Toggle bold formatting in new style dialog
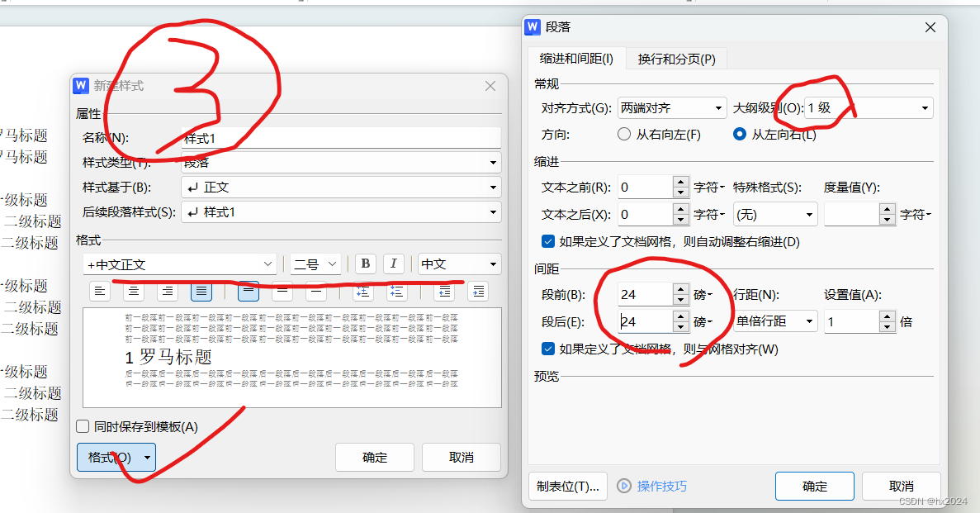 [366, 264]
